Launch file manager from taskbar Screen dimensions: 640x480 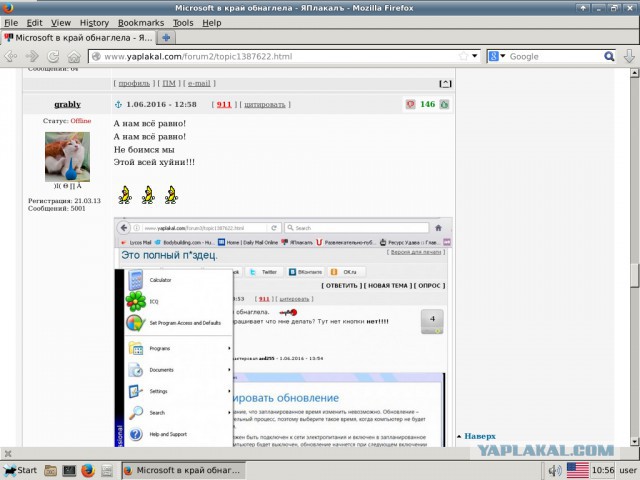(51, 471)
